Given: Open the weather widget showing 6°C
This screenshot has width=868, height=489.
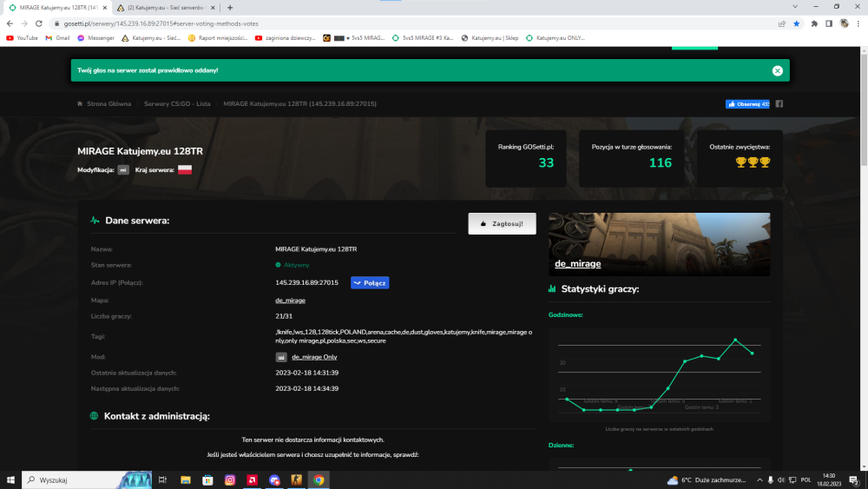Looking at the screenshot, I should (707, 480).
